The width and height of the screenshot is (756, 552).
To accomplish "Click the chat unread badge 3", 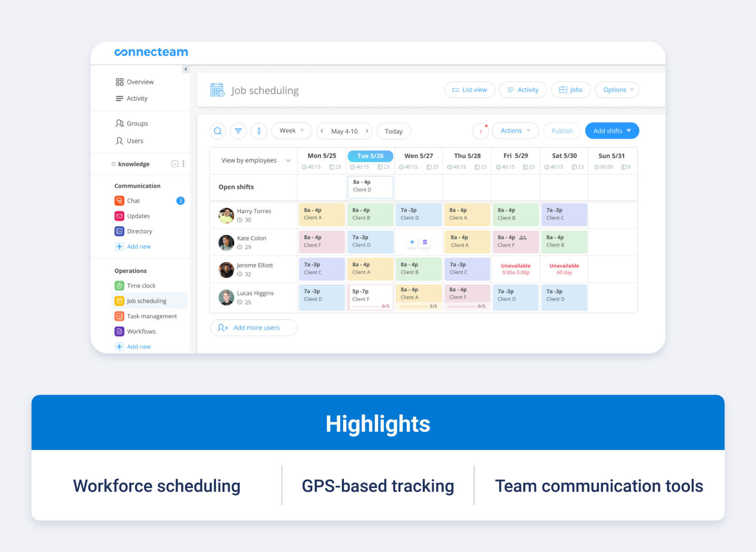I will pos(180,201).
